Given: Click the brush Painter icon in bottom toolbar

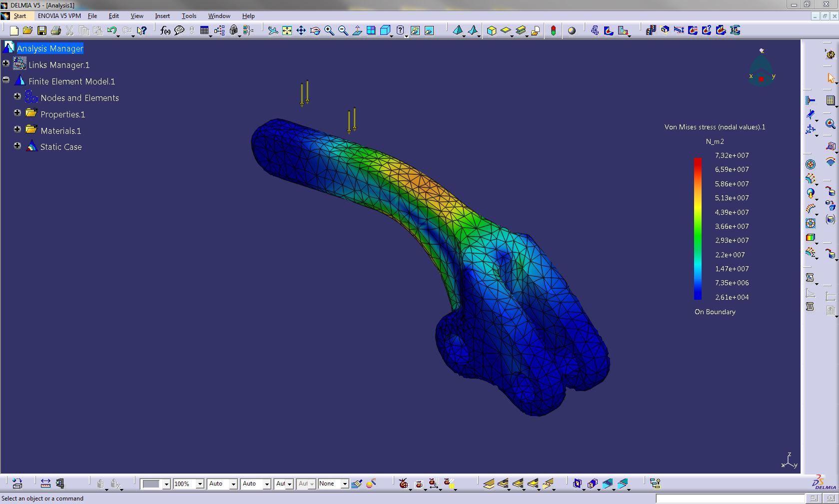Looking at the screenshot, I should tap(356, 484).
